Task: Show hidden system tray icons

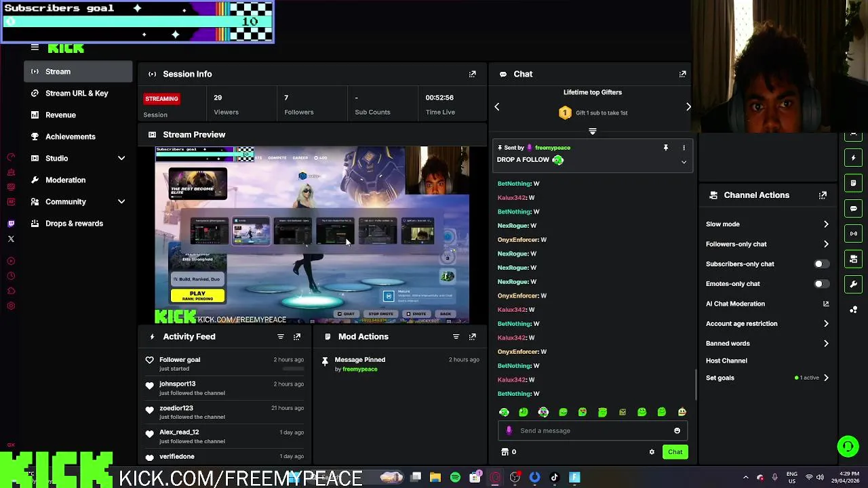Action: tap(745, 477)
